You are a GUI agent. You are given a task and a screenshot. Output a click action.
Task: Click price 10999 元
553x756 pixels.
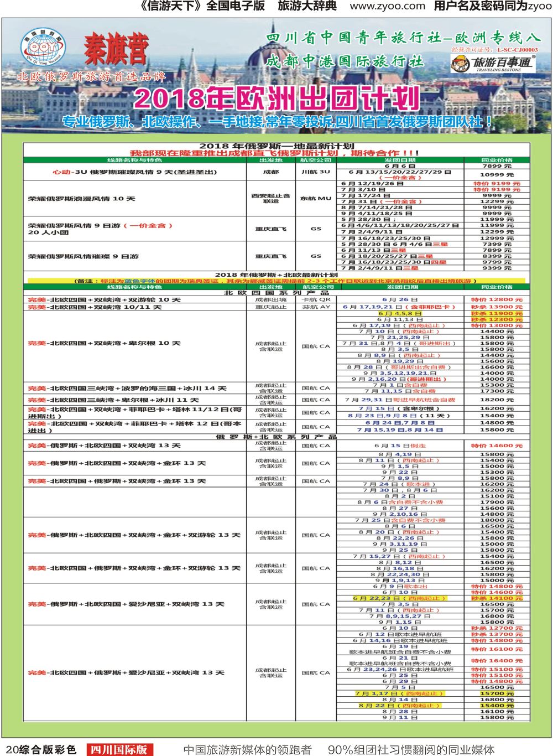pyautogui.click(x=496, y=174)
